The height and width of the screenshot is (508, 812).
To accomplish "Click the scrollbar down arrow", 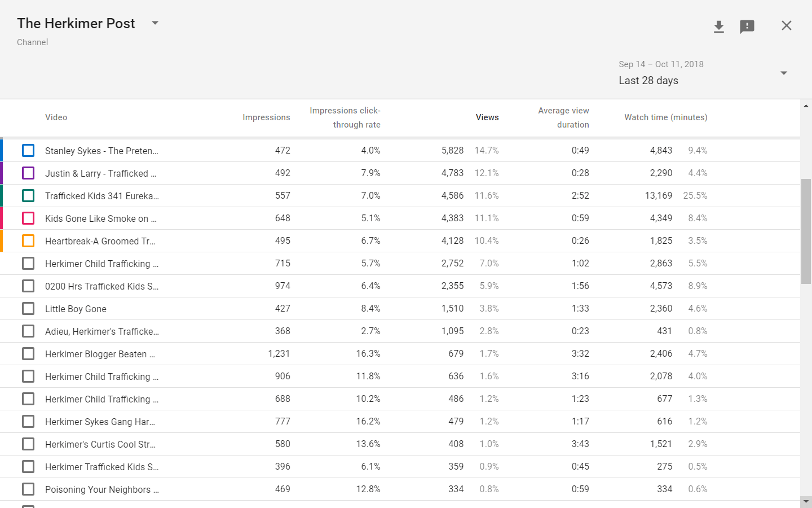I will pos(806,501).
